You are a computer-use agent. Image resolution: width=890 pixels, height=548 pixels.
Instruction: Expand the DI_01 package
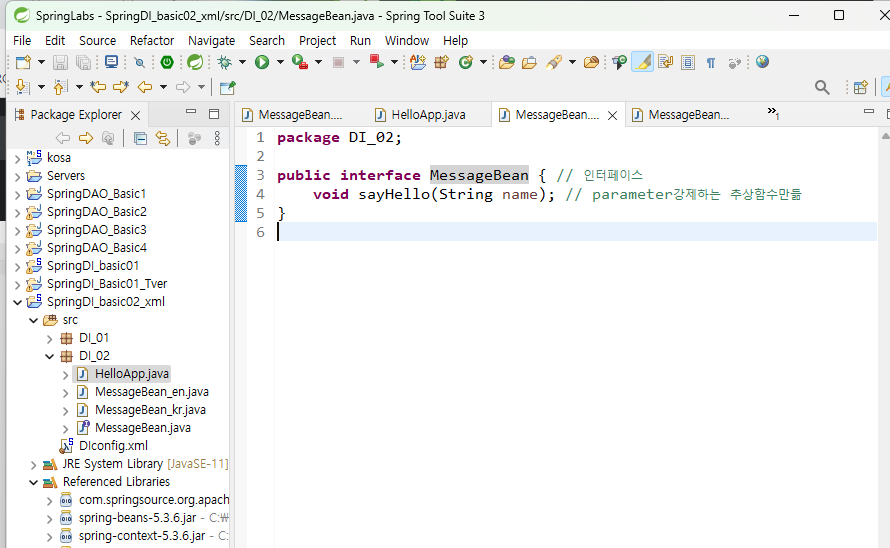[49, 339]
